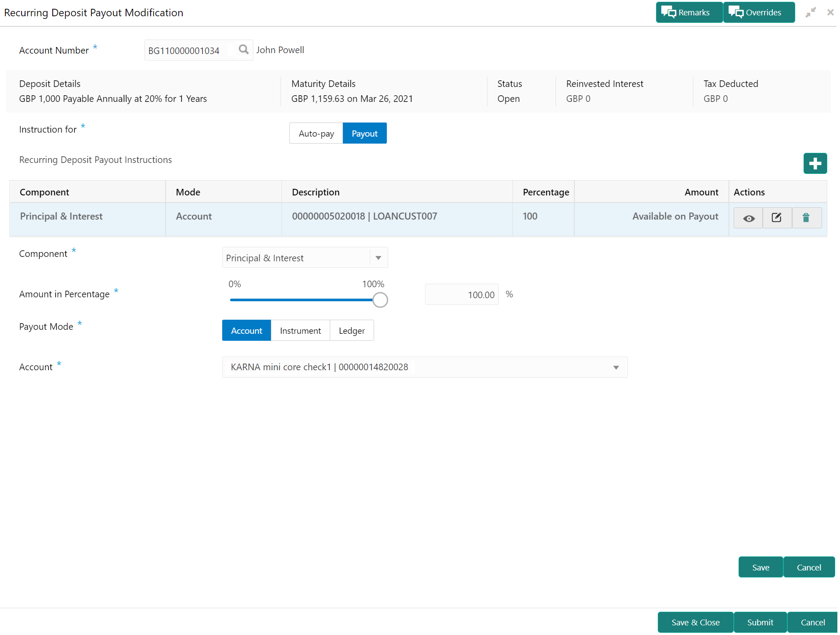
Task: Select Payout as instruction type
Action: [x=364, y=133]
